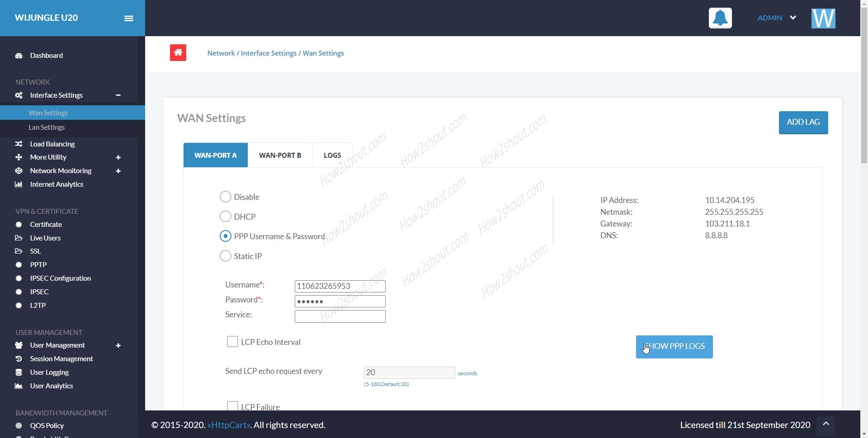
Task: Enable the LCP Echo Interval checkbox
Action: (232, 341)
